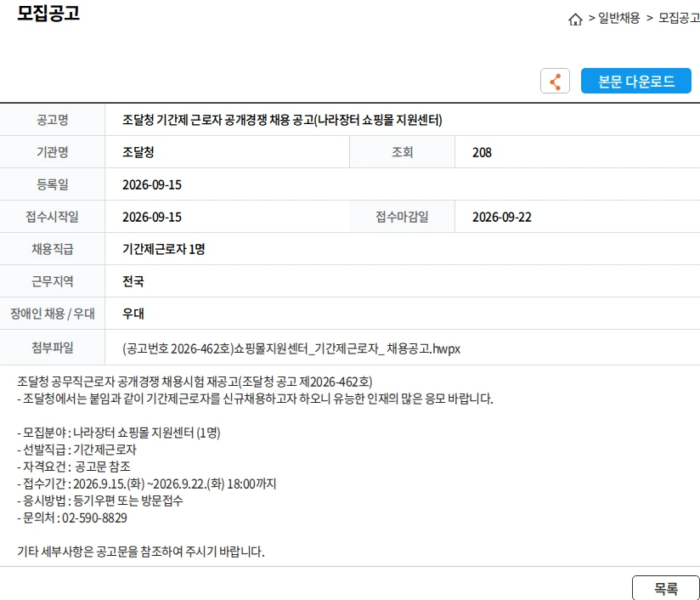Click the 등록일 label cell

52,184
